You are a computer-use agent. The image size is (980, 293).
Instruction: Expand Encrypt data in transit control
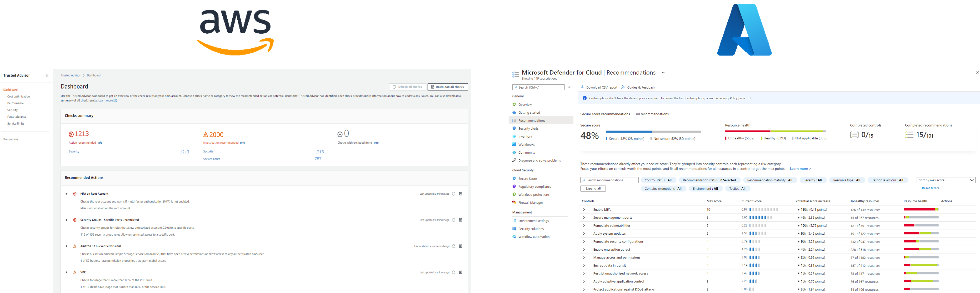click(x=584, y=266)
